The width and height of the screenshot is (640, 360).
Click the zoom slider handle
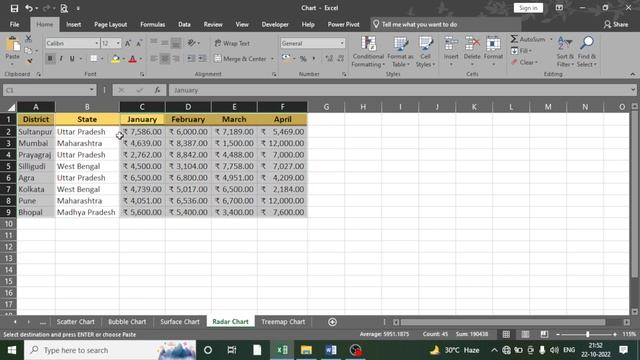pos(588,334)
